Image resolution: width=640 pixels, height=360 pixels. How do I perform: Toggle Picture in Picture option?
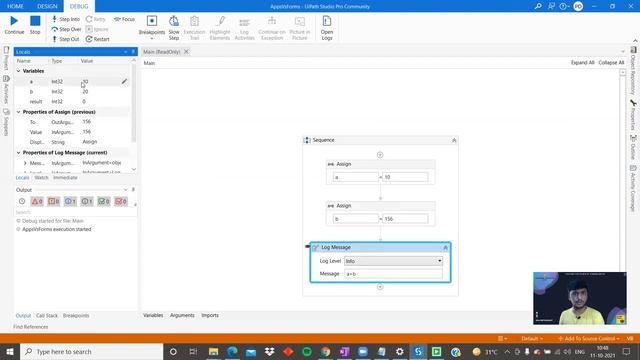click(300, 28)
